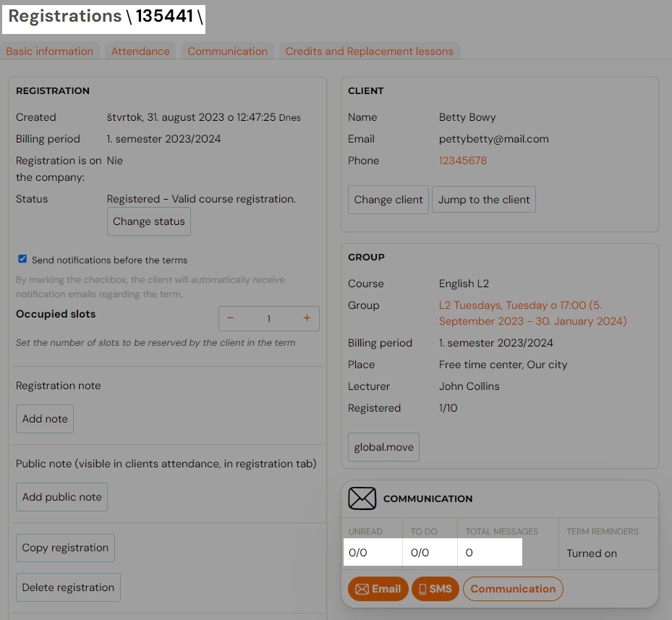The image size is (672, 620).
Task: Send an SMS via orange button
Action: (x=435, y=589)
